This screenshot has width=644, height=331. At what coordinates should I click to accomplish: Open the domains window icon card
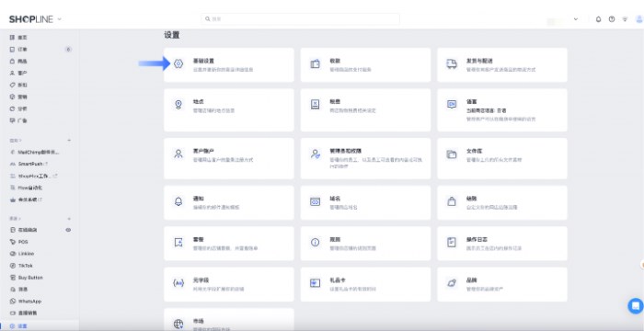click(x=365, y=202)
